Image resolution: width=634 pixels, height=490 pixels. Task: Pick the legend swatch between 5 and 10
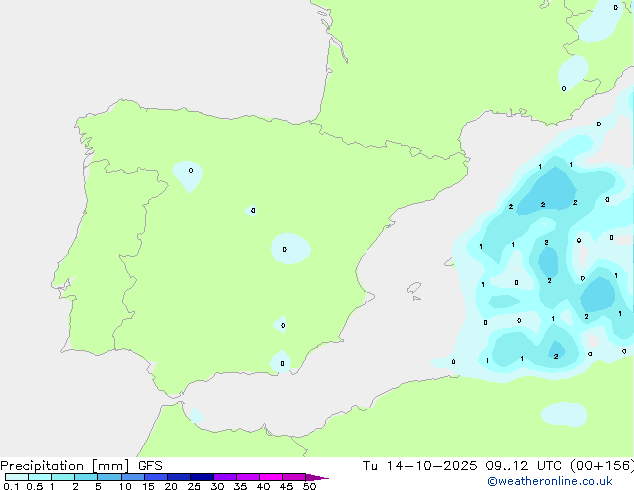[109, 477]
